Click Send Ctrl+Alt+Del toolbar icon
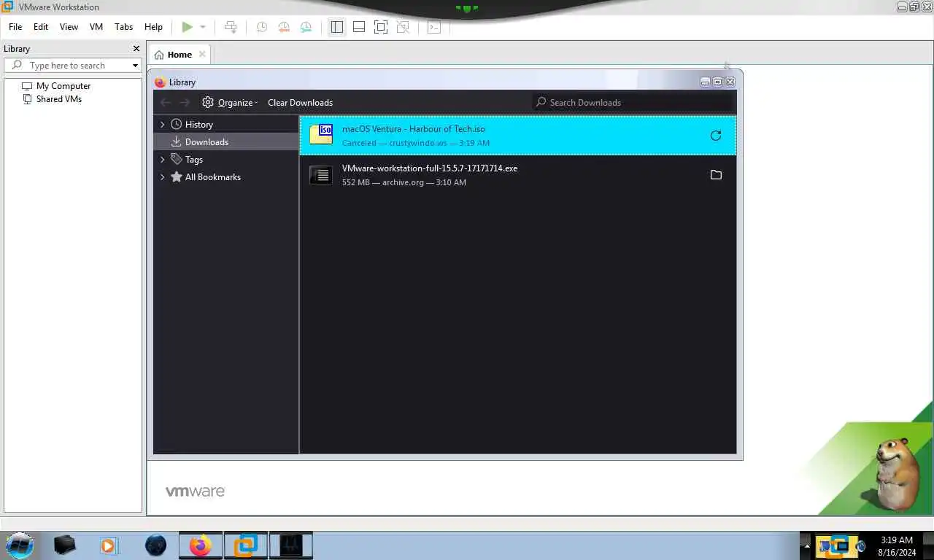934x560 pixels. click(x=231, y=27)
